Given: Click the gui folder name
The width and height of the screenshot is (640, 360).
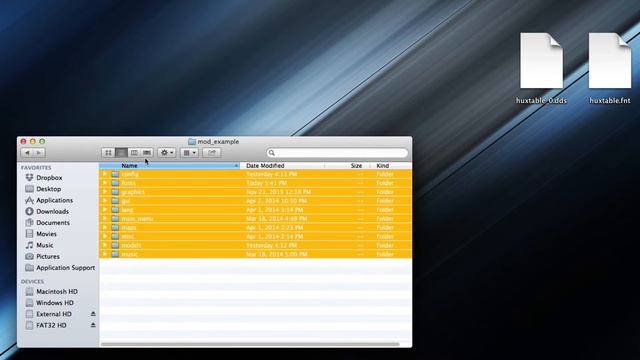Looking at the screenshot, I should pos(126,201).
